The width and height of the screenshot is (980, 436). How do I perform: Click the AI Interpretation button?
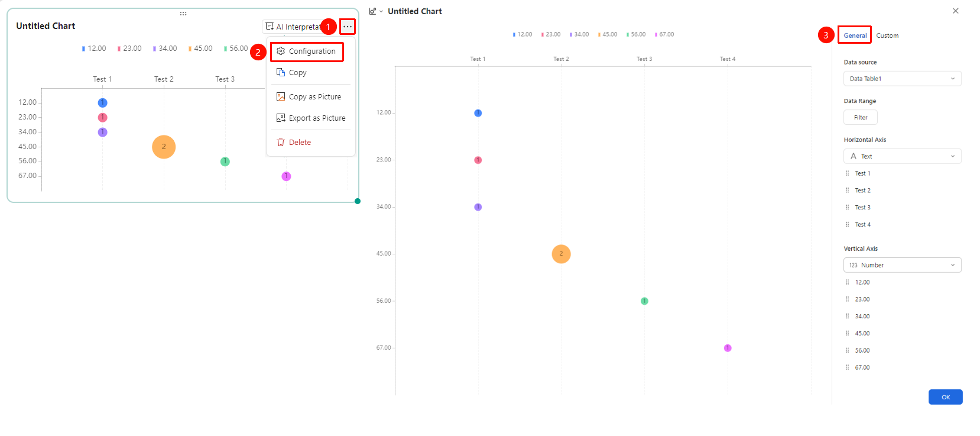(293, 27)
